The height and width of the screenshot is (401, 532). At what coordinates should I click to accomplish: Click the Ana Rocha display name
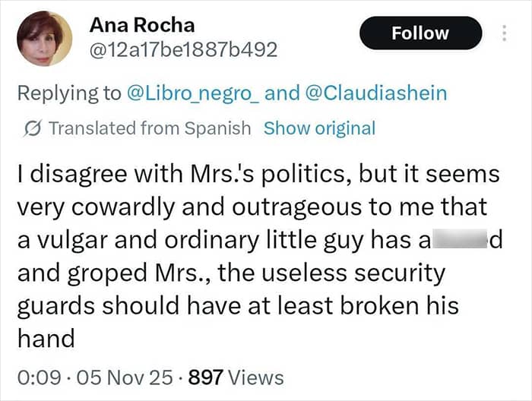pyautogui.click(x=142, y=25)
